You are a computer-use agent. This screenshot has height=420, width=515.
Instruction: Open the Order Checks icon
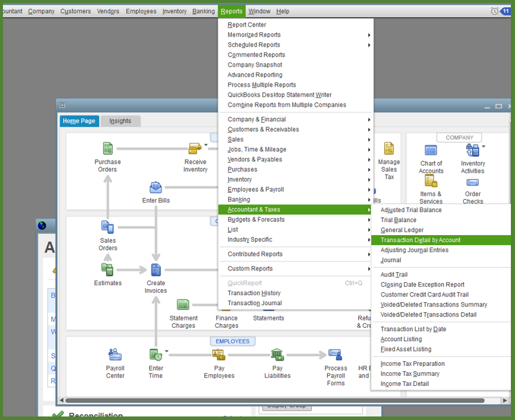coord(473,182)
